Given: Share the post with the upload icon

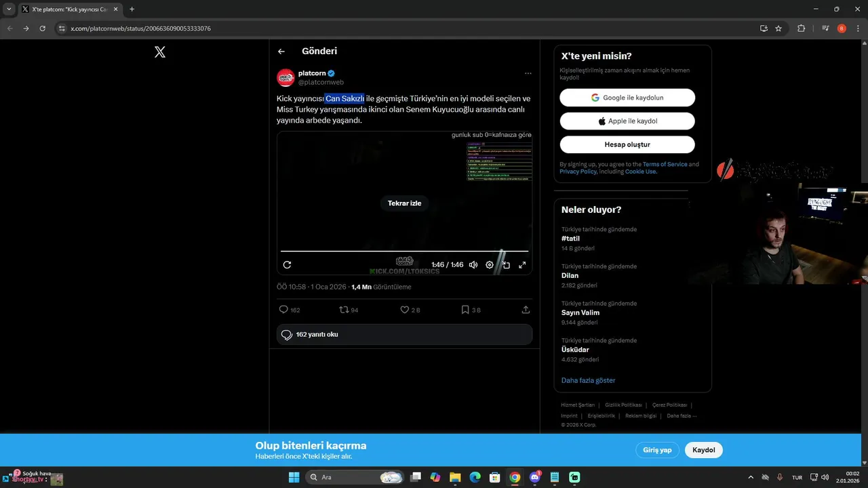Looking at the screenshot, I should pyautogui.click(x=526, y=310).
